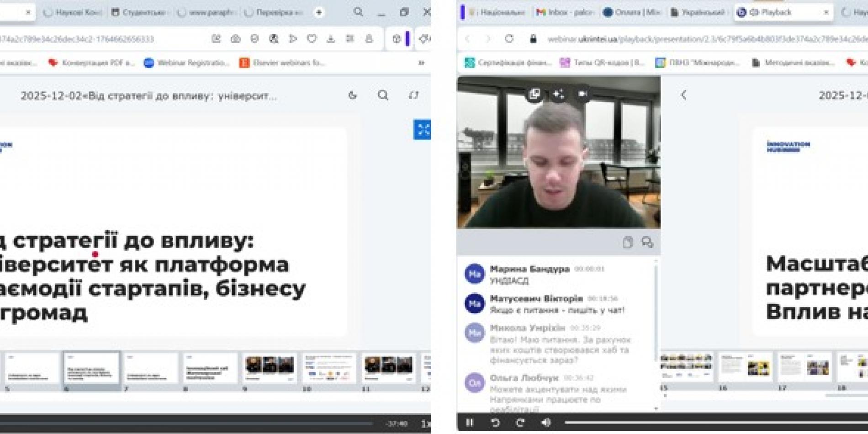
Task: Click the rewind icon in playback controls
Action: [495, 423]
